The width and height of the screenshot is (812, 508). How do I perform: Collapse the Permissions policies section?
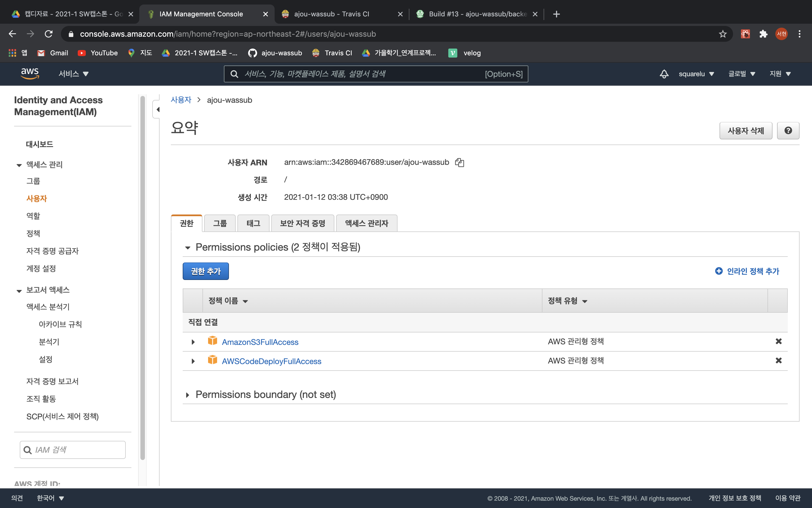187,248
